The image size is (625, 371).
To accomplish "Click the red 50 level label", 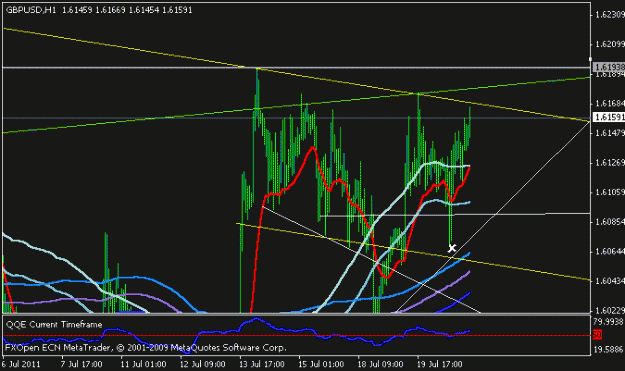I will 597,335.
